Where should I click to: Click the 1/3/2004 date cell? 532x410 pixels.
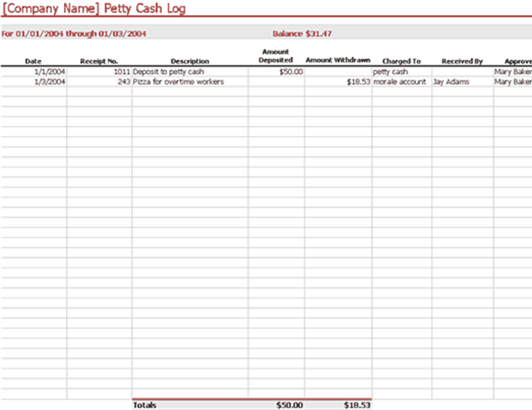tap(49, 82)
